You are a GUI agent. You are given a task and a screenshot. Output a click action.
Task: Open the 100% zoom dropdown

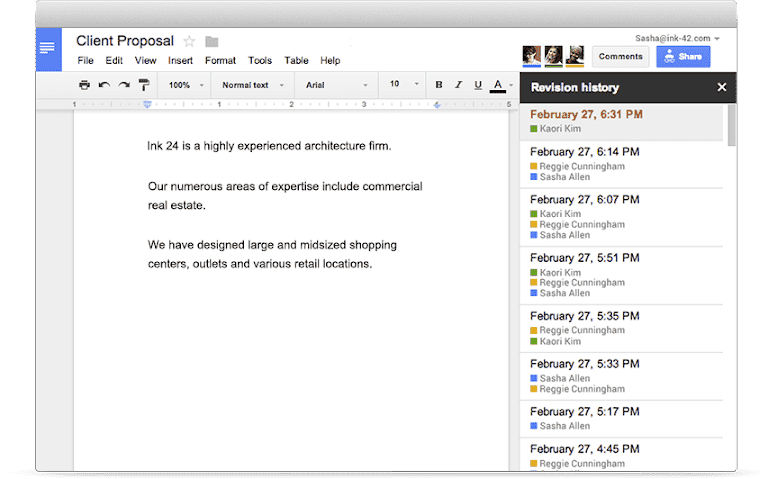point(186,85)
